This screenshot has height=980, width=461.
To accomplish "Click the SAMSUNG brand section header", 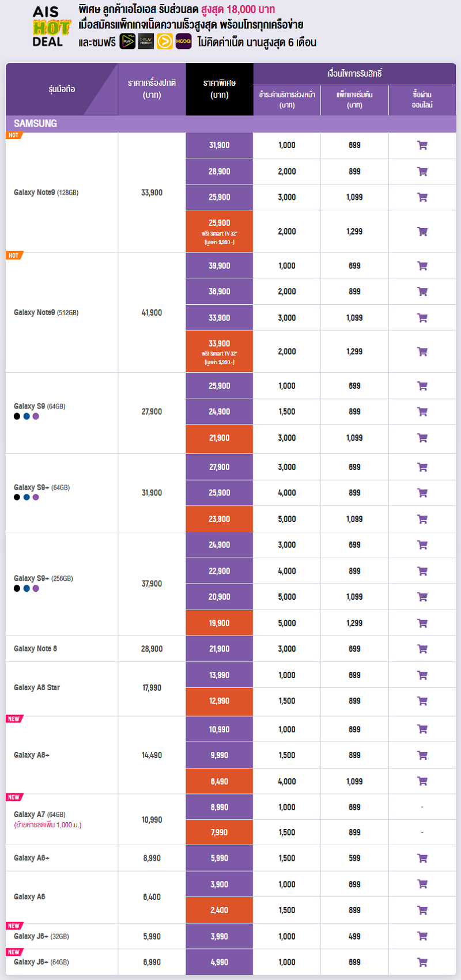I will (231, 123).
